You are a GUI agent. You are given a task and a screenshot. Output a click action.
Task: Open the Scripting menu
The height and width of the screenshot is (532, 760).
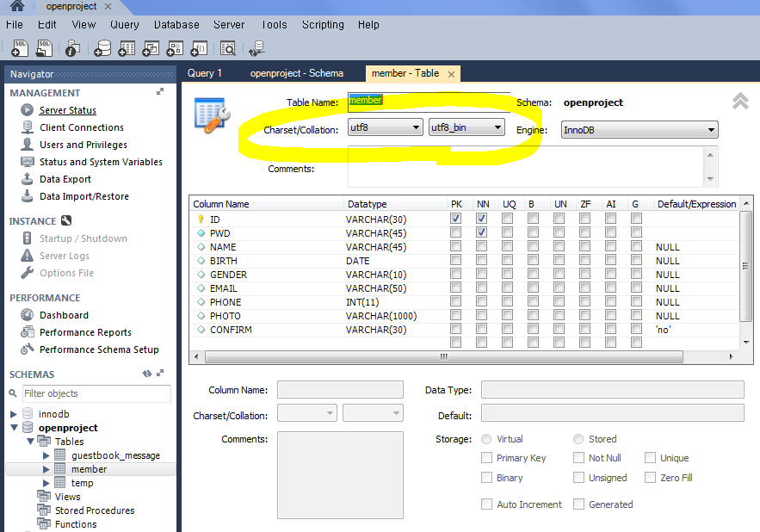click(323, 24)
